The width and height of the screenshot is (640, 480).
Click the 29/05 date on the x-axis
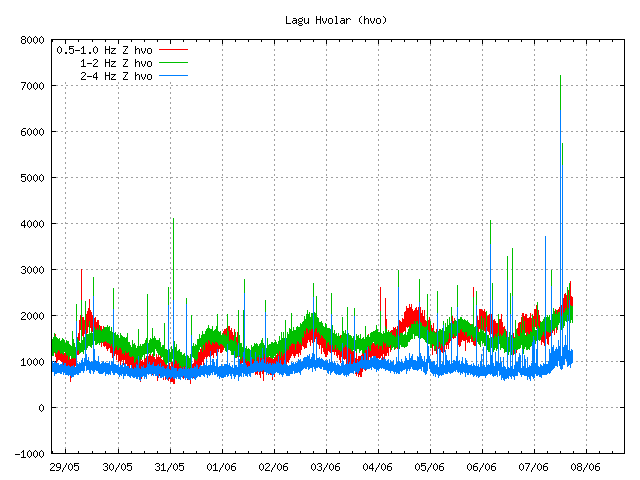pyautogui.click(x=65, y=467)
